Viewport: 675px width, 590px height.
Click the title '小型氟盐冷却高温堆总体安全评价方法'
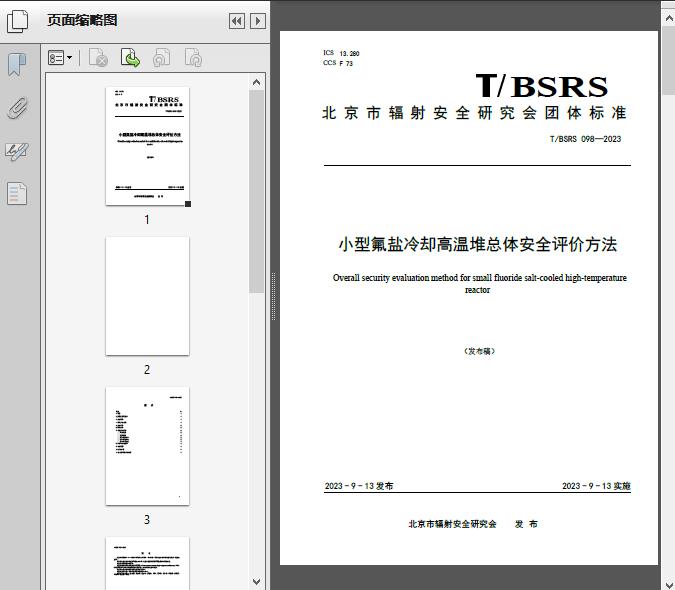(477, 244)
